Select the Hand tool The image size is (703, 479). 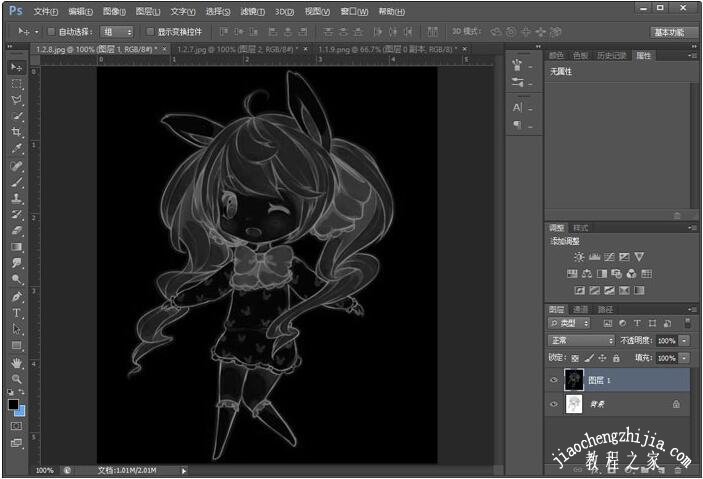(x=16, y=362)
